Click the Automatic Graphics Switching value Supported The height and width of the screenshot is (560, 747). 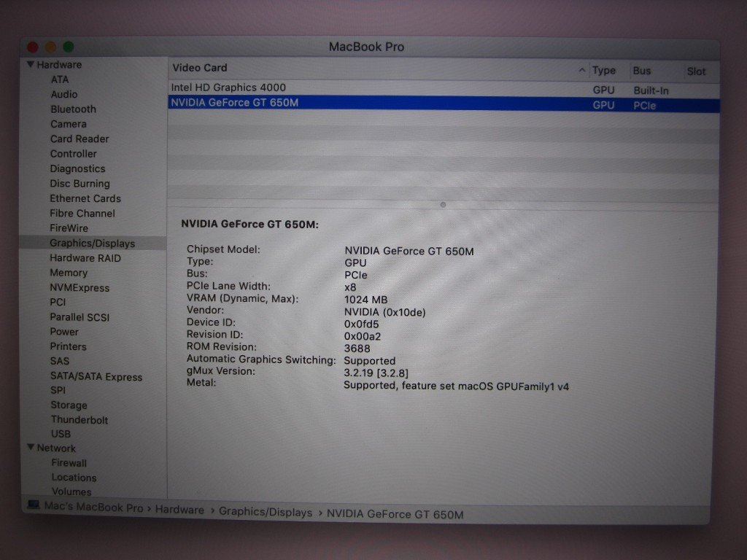(x=370, y=361)
